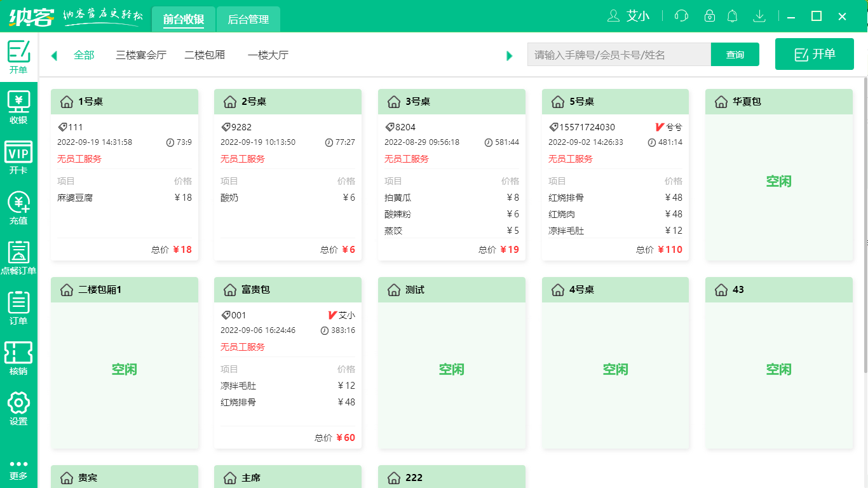
Task: Click the 查询 search button
Action: 735,55
